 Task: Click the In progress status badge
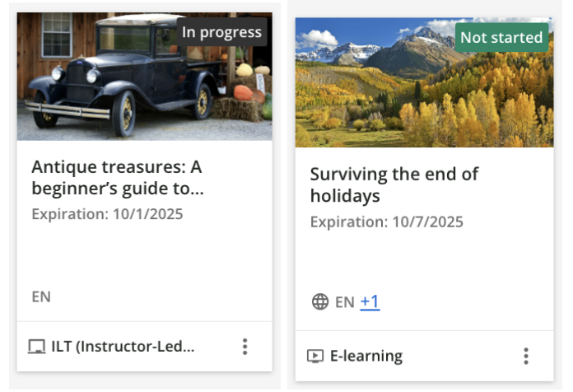click(221, 33)
